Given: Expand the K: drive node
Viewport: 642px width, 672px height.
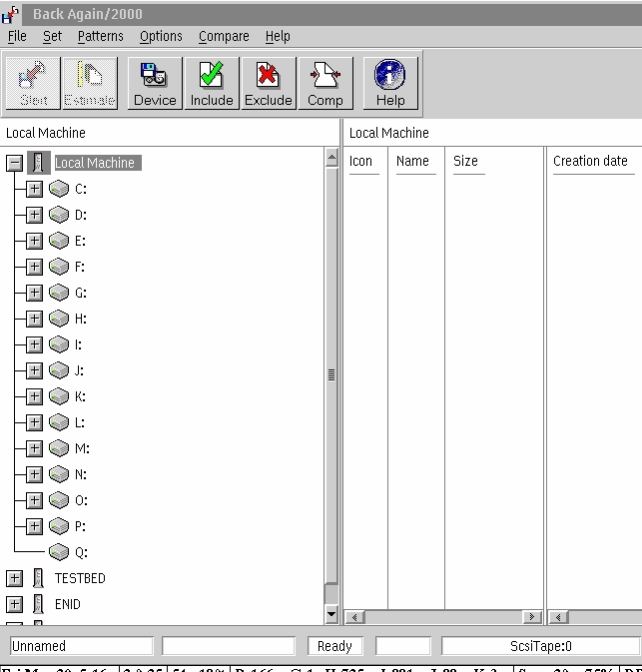Looking at the screenshot, I should tap(34, 396).
